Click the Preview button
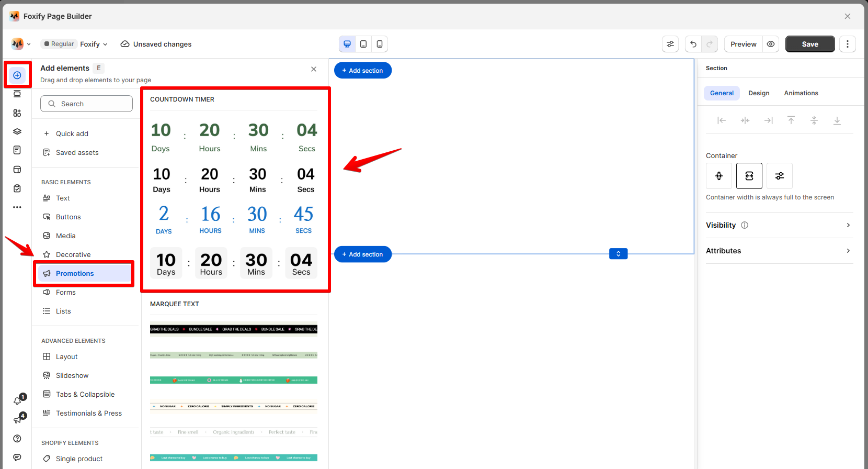Viewport: 868px width, 469px height. tap(744, 44)
